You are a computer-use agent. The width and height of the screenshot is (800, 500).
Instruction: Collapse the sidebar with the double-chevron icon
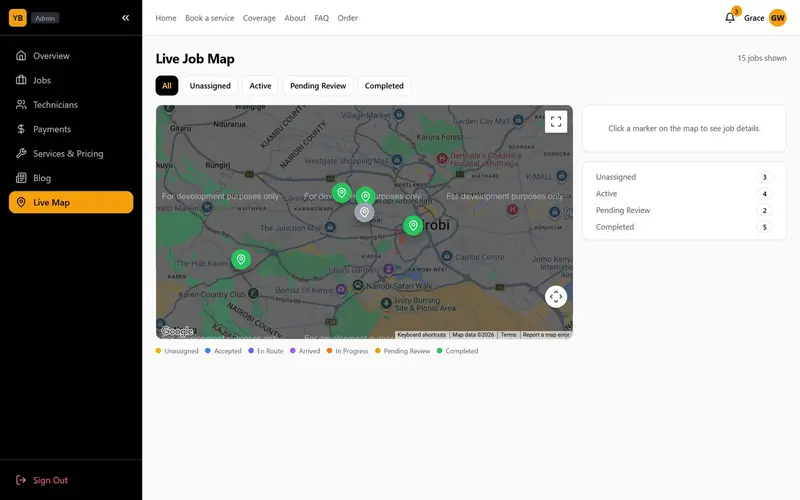[126, 18]
